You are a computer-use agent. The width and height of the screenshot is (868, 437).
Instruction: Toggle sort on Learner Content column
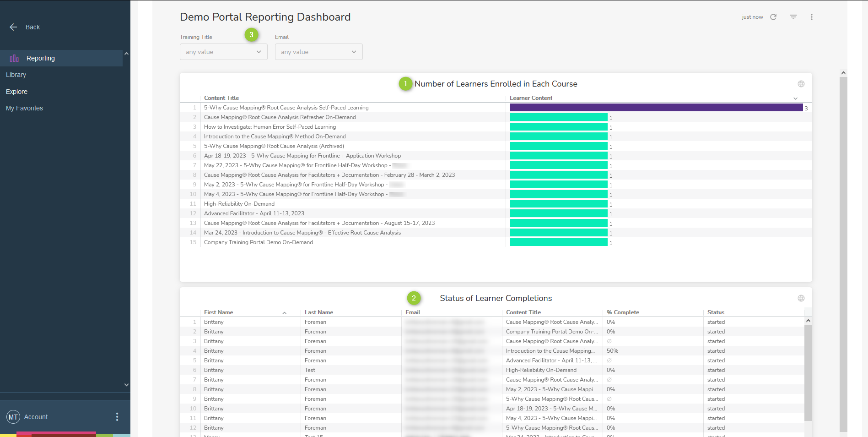[x=795, y=98]
